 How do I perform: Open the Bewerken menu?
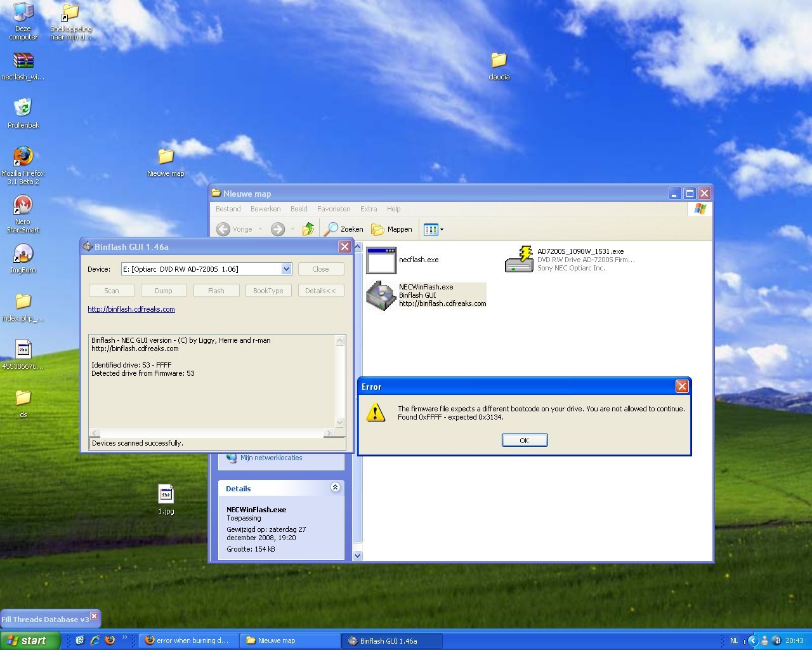coord(265,209)
